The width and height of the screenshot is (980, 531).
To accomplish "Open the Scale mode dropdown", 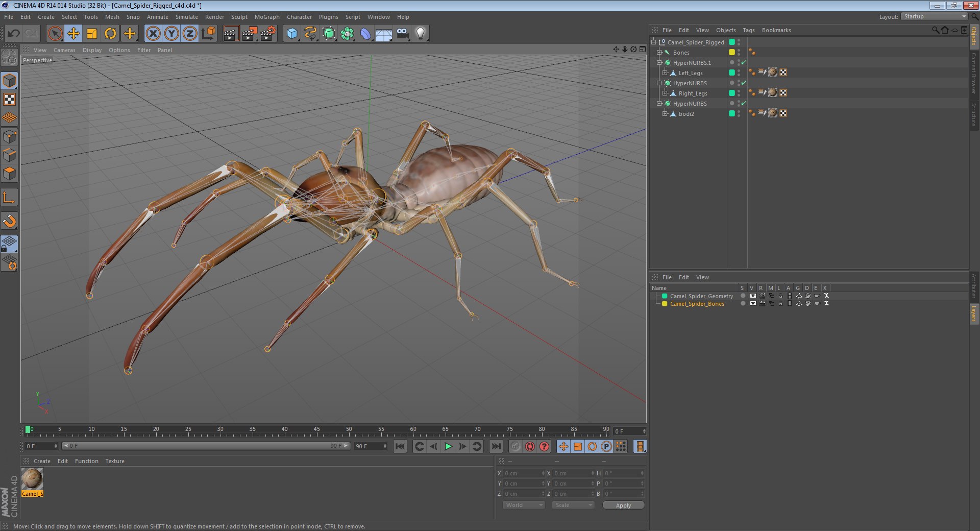I will [x=573, y=505].
